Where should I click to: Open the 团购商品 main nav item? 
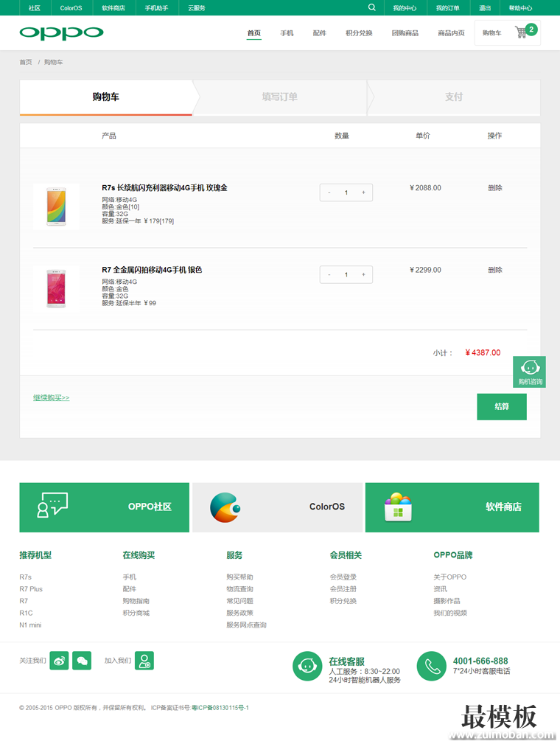tap(405, 33)
